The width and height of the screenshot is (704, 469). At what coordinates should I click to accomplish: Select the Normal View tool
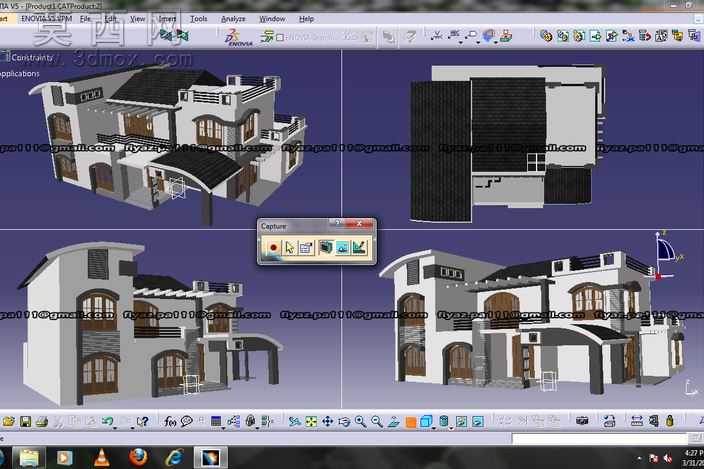(x=393, y=421)
